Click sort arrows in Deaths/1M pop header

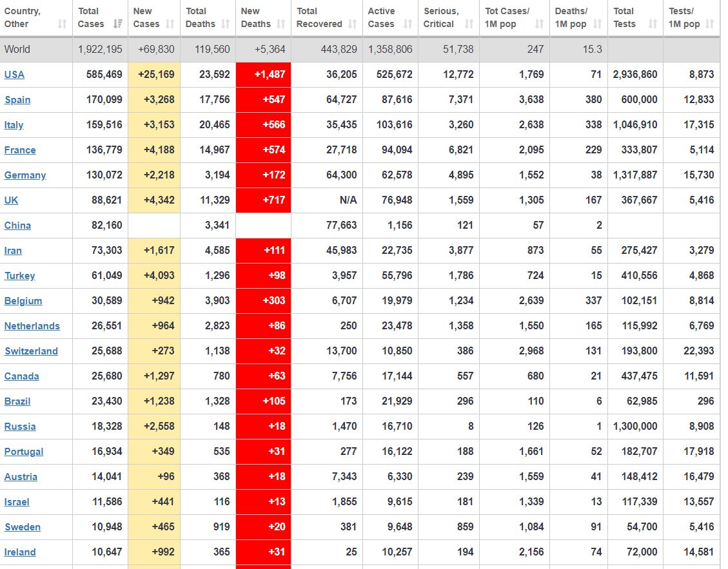[597, 24]
